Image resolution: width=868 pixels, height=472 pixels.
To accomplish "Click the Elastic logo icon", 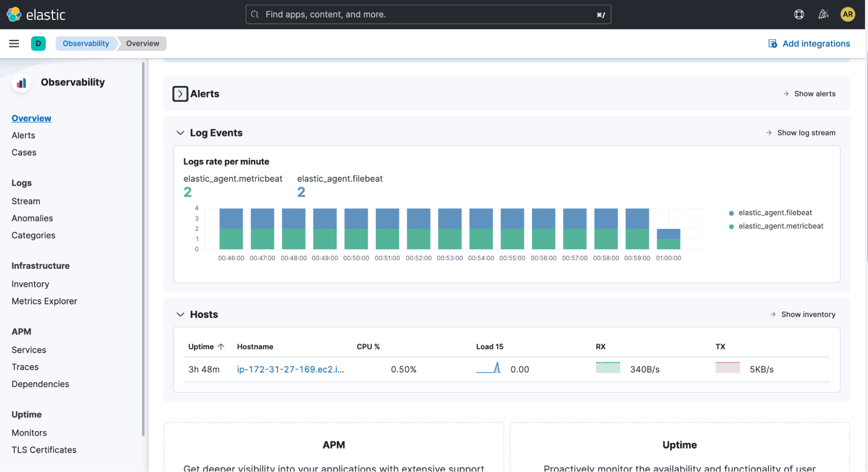I will [x=14, y=14].
